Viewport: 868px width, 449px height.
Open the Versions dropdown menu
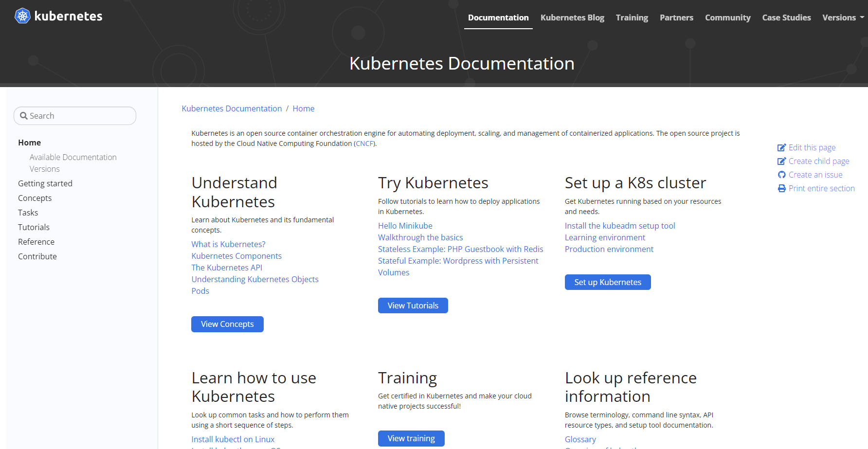[843, 18]
